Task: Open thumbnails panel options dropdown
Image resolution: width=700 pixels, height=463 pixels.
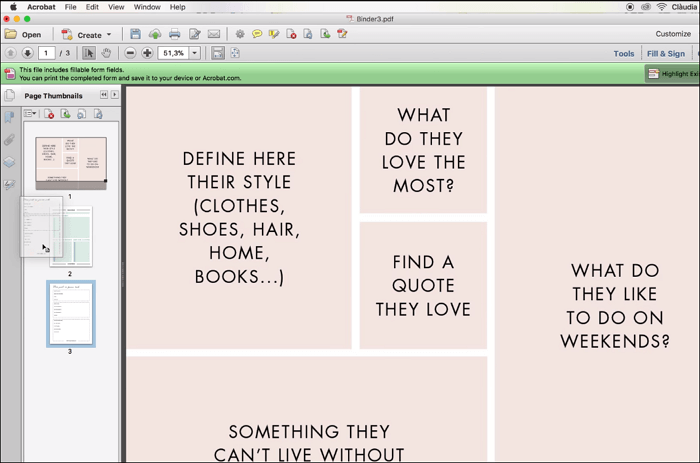Action: click(30, 114)
